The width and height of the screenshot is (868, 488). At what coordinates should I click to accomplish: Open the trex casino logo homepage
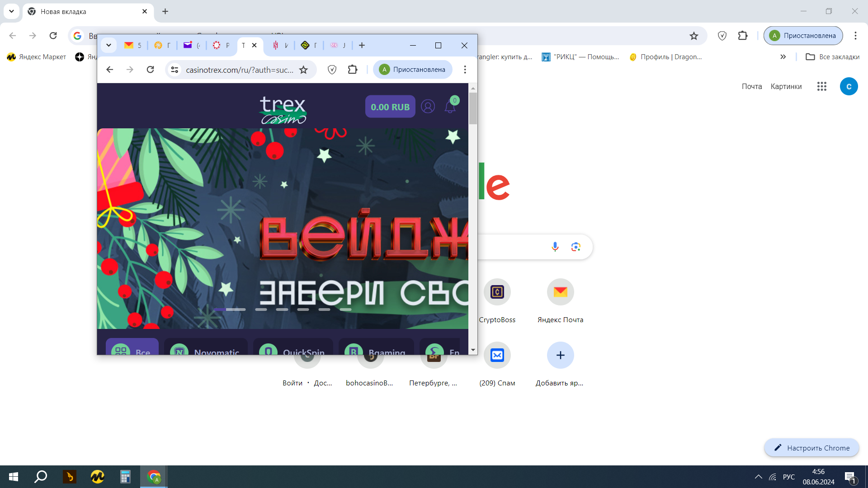283,108
